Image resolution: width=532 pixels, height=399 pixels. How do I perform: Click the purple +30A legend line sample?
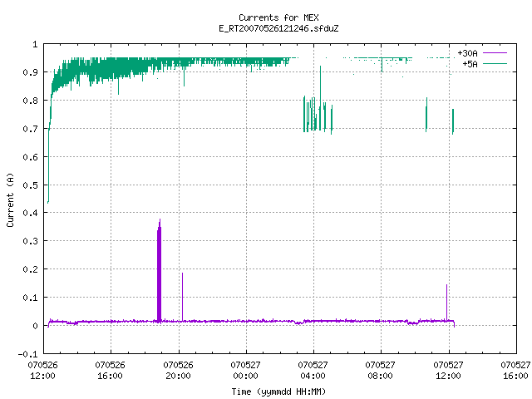(x=495, y=53)
